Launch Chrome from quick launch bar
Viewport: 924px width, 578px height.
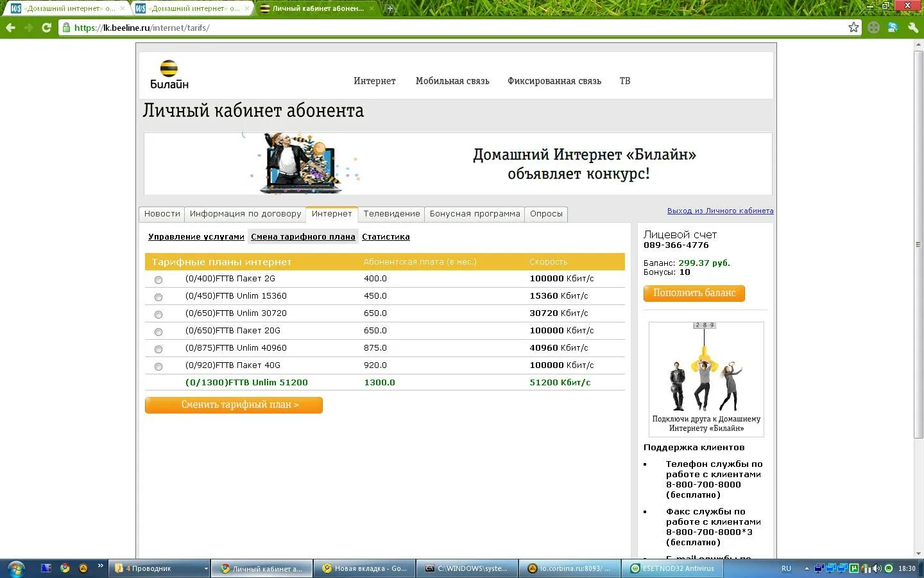(65, 568)
